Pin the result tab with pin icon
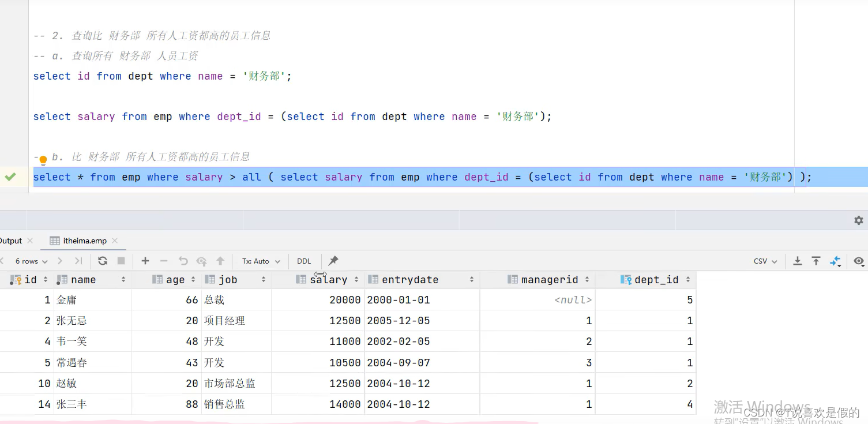Image resolution: width=868 pixels, height=424 pixels. (x=333, y=261)
